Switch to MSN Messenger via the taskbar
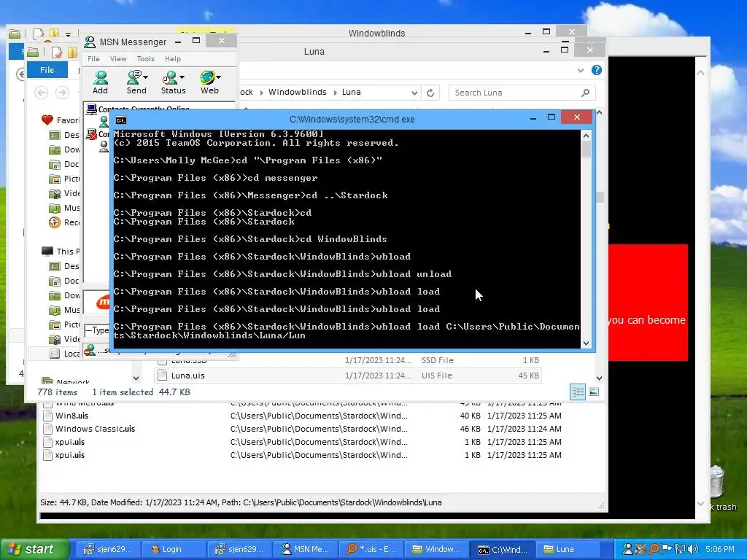The width and height of the screenshot is (747, 560). click(x=306, y=550)
